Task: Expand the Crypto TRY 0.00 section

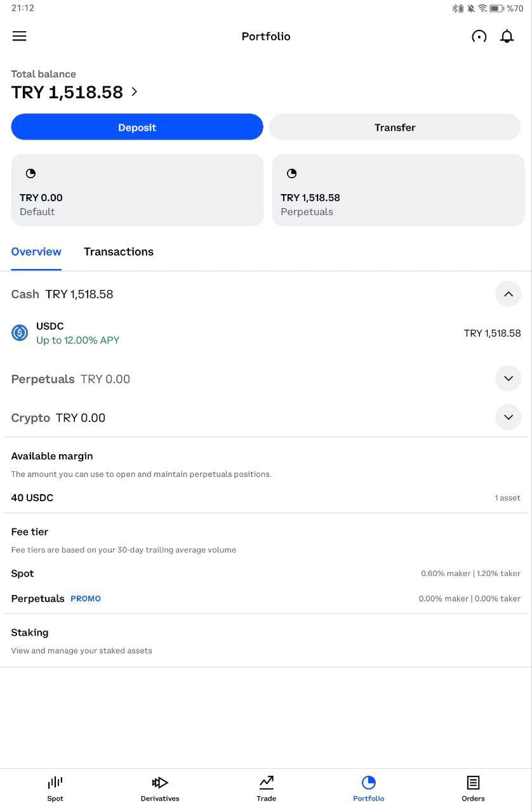Action: [508, 417]
